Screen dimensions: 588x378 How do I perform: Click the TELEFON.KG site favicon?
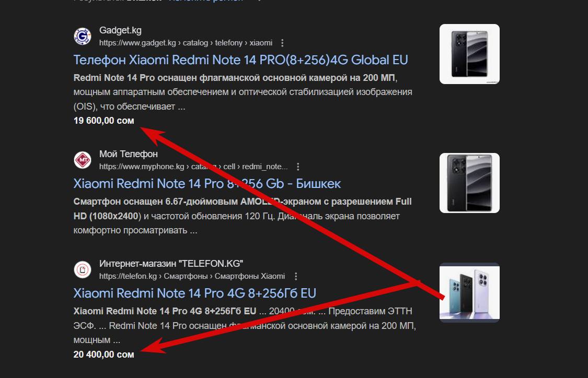[83, 270]
